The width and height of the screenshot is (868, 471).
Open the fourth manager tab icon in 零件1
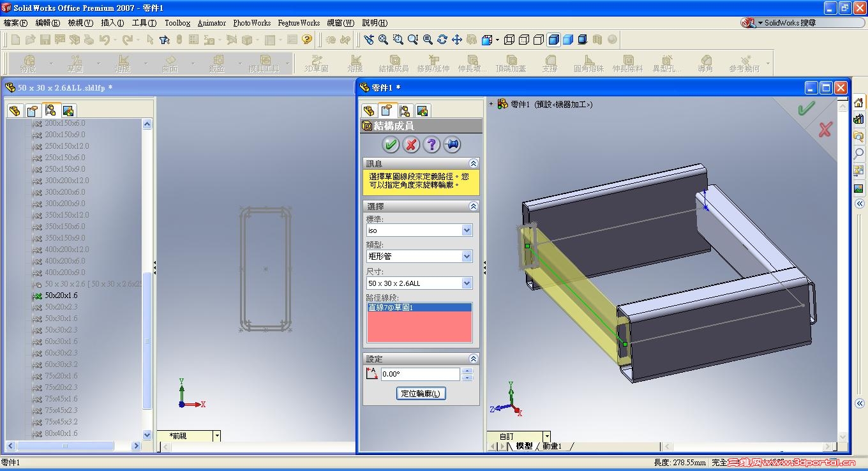423,110
